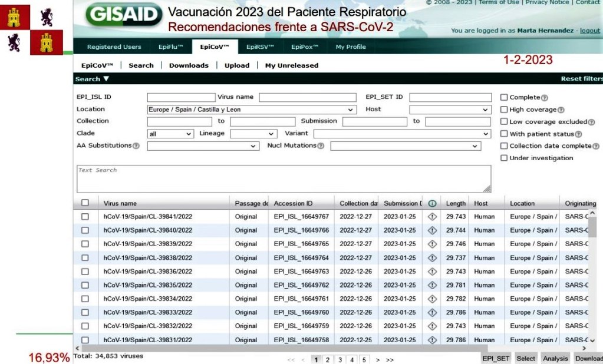Image resolution: width=603 pixels, height=364 pixels.
Task: Open info icon in row CL-39832
Action: tap(432, 326)
